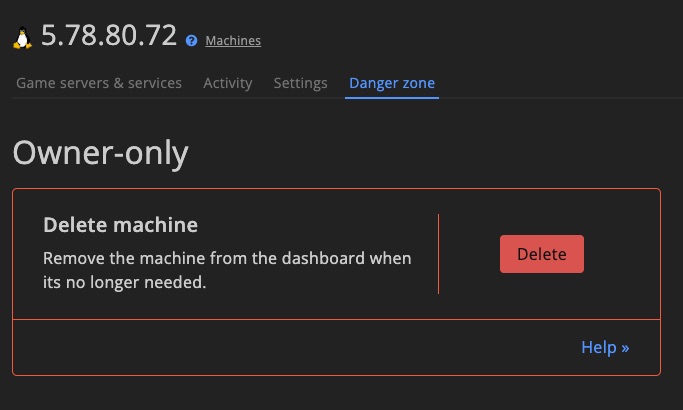Open the blue question mark help icon
Viewport: 683px width, 410px height.
coord(191,41)
